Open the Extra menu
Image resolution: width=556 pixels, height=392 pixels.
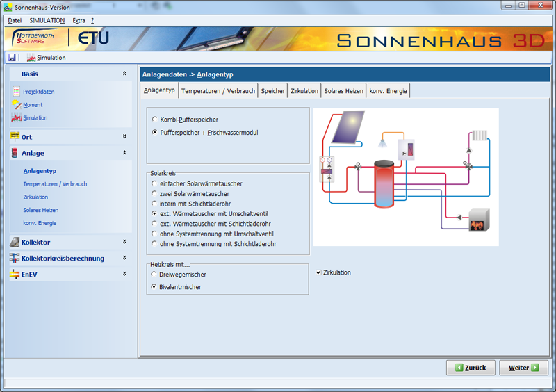pos(79,21)
